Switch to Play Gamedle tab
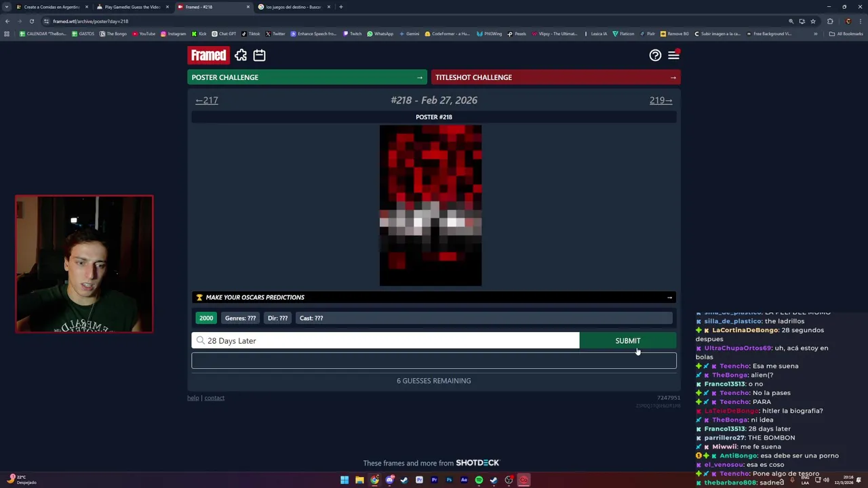The width and height of the screenshot is (868, 488). (x=132, y=7)
